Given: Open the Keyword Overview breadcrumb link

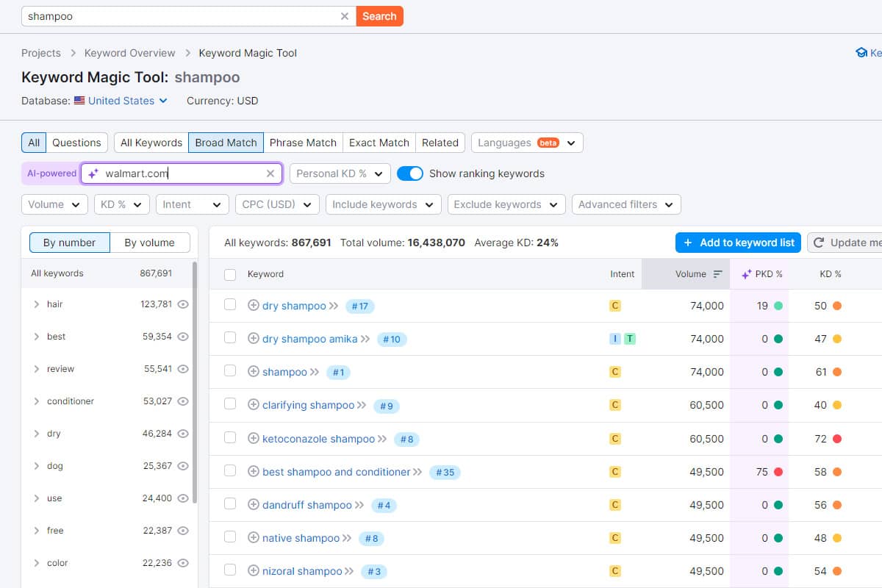Looking at the screenshot, I should click(x=130, y=53).
